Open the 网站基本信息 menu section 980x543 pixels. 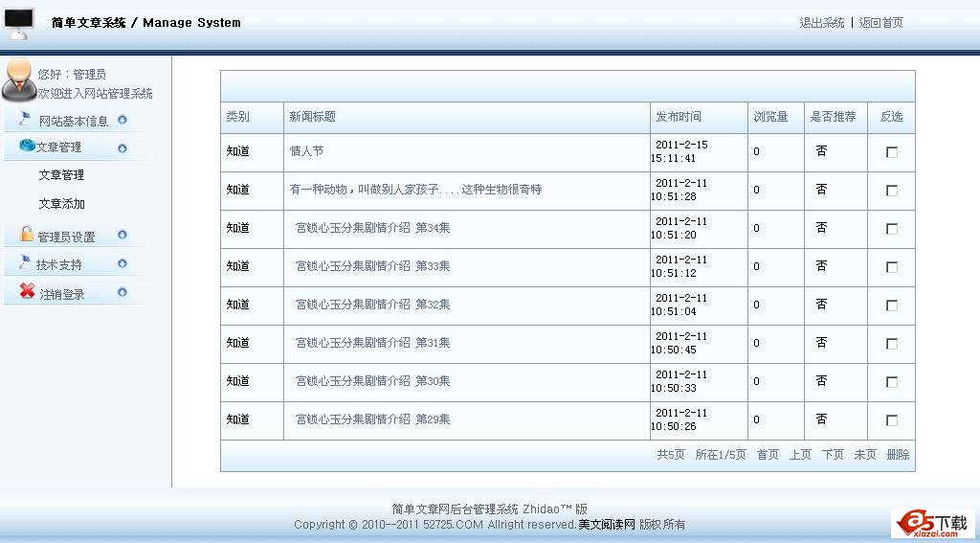73,121
